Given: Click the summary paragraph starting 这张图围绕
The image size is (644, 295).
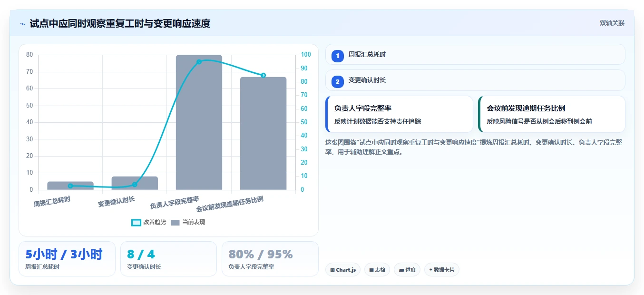Looking at the screenshot, I should point(474,147).
